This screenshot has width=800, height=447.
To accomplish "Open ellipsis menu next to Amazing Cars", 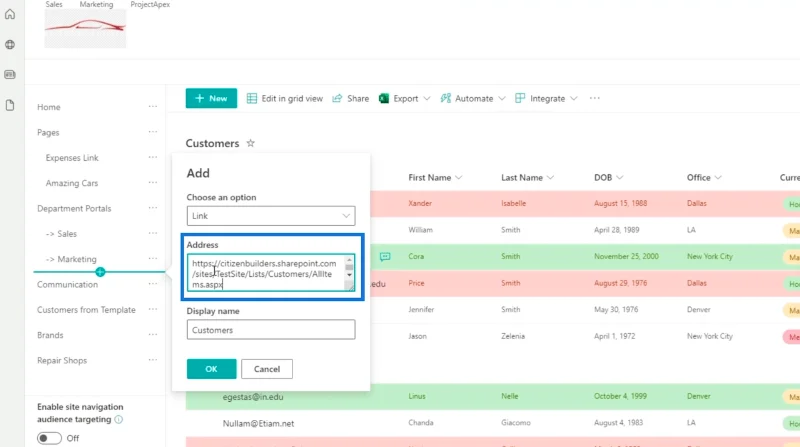I will pyautogui.click(x=153, y=183).
